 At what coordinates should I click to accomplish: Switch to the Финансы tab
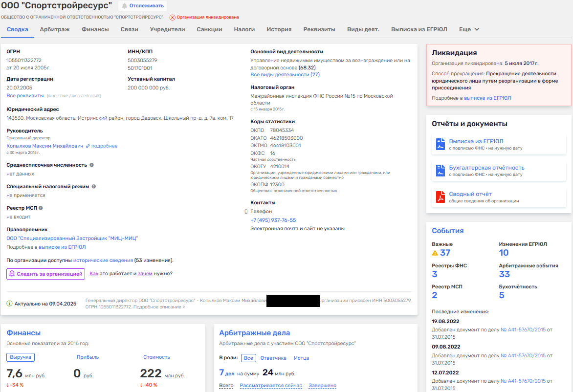(95, 29)
